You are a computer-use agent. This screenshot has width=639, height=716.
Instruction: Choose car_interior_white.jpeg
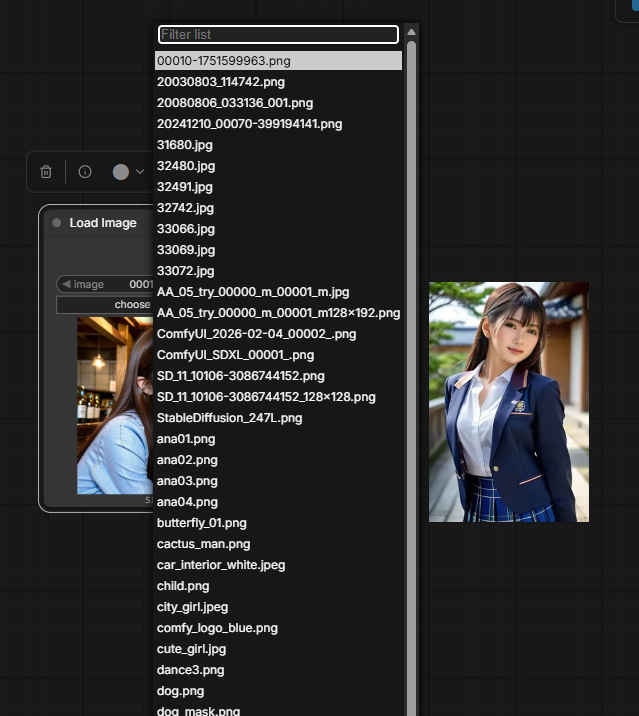point(278,565)
